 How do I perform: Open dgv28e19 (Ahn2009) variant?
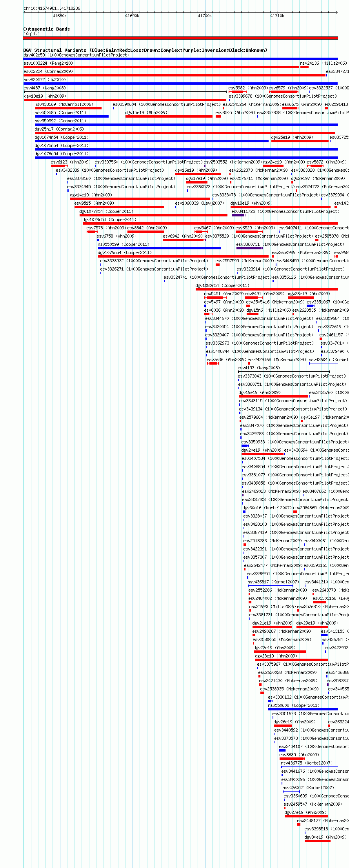pyautogui.click(x=309, y=294)
